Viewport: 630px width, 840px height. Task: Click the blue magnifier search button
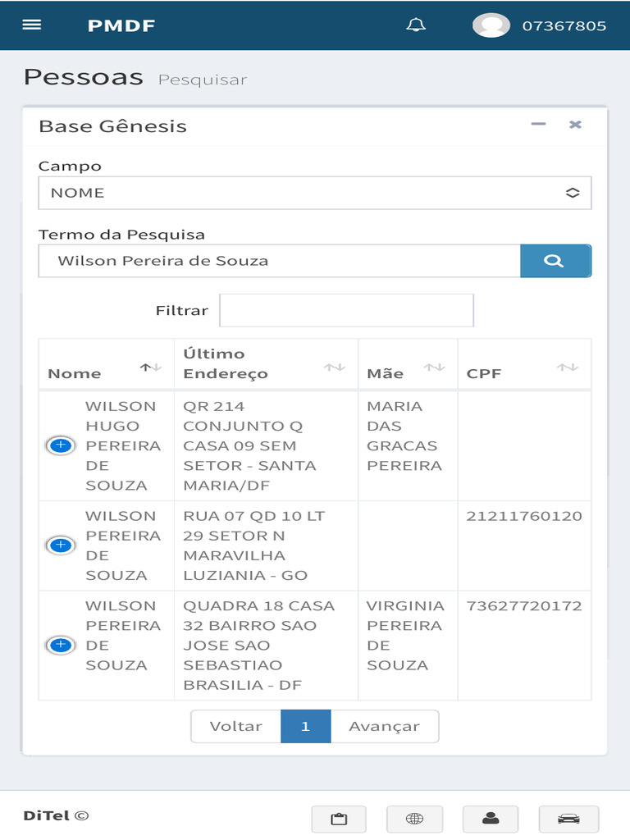click(x=555, y=261)
